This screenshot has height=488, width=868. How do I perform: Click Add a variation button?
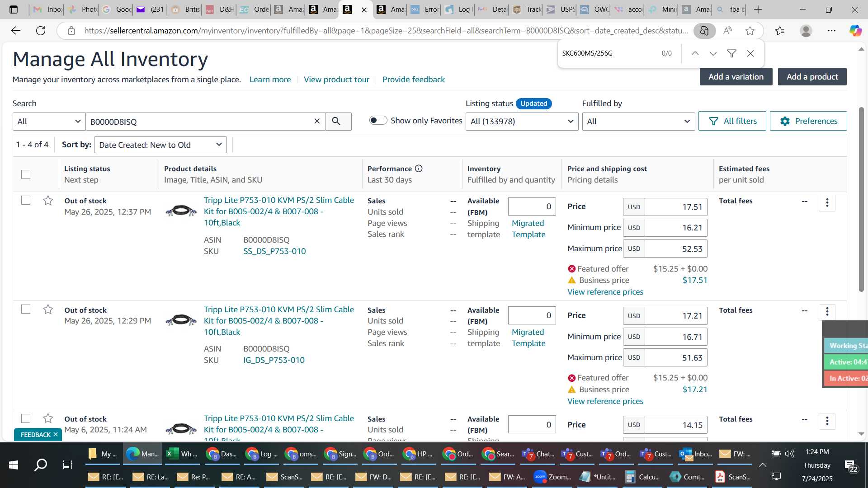736,77
